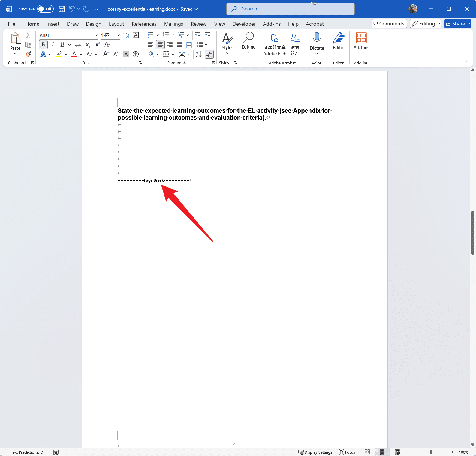Align text left
The height and width of the screenshot is (456, 476).
[x=151, y=45]
